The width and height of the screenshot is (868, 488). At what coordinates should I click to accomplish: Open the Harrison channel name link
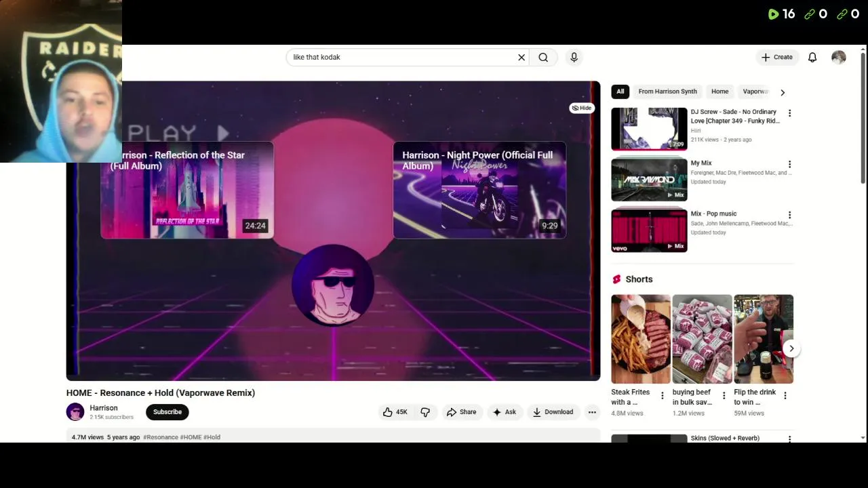[104, 408]
